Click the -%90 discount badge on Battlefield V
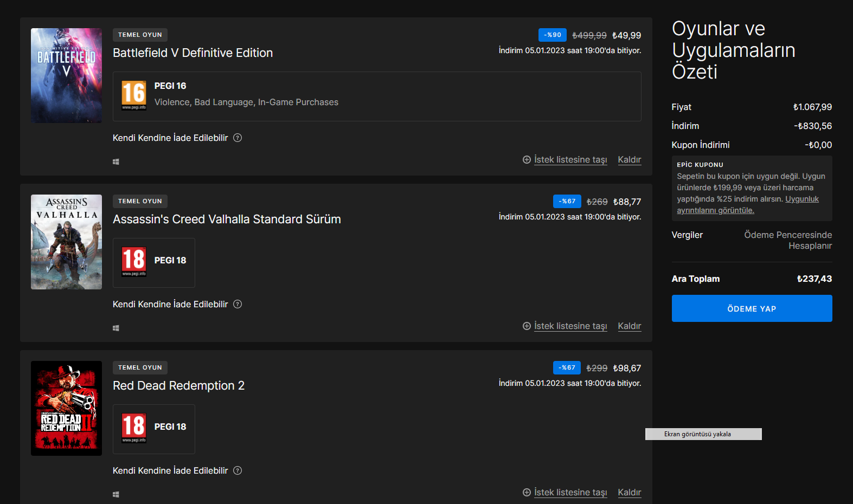This screenshot has height=504, width=853. pyautogui.click(x=553, y=35)
